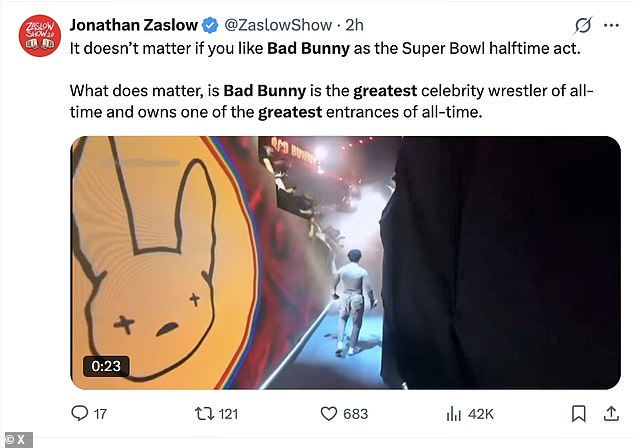Click the X watermark logo in the corner
Viewport: 634px width, 448px height.
point(16,439)
